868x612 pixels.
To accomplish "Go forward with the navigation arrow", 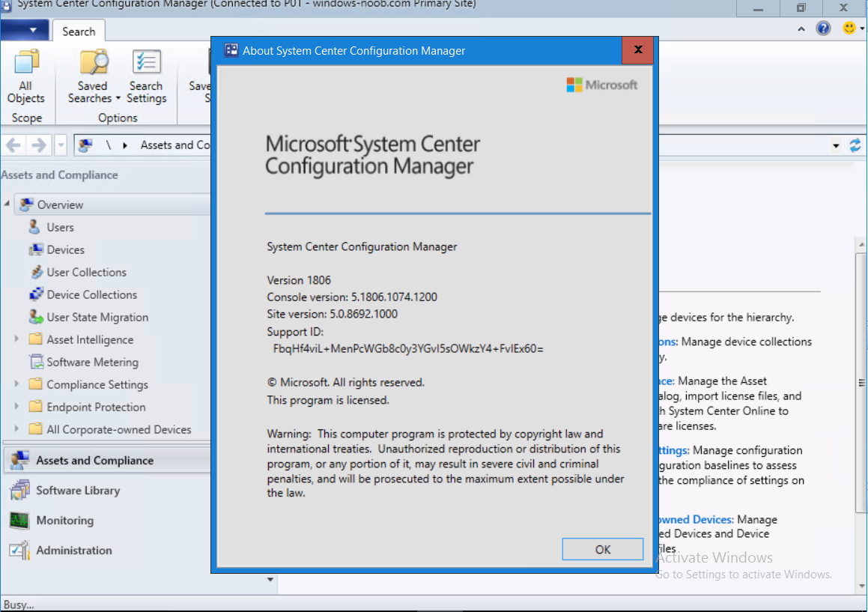I will (38, 145).
